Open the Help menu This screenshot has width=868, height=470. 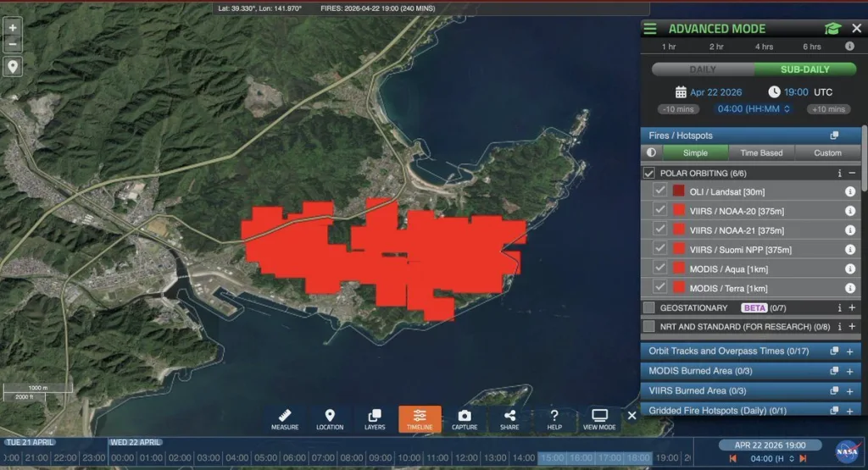click(554, 418)
